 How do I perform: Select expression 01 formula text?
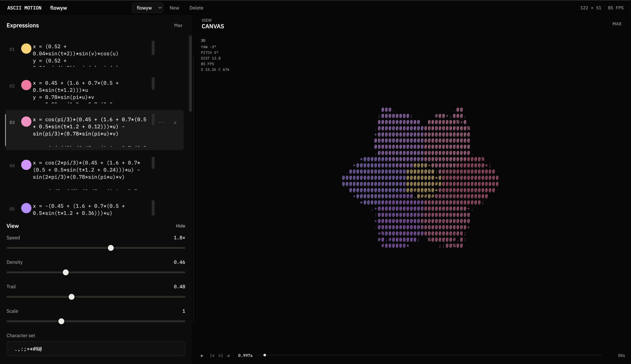[x=90, y=54]
